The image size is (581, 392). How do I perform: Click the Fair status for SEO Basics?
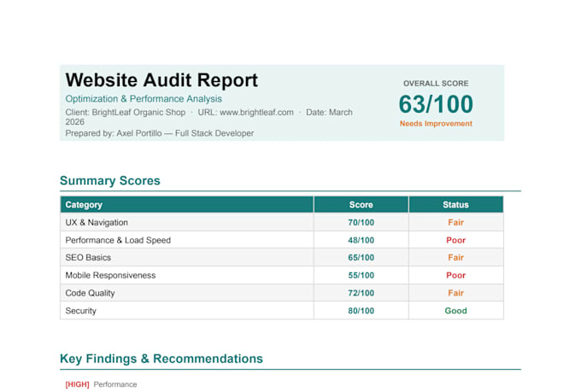pyautogui.click(x=455, y=258)
